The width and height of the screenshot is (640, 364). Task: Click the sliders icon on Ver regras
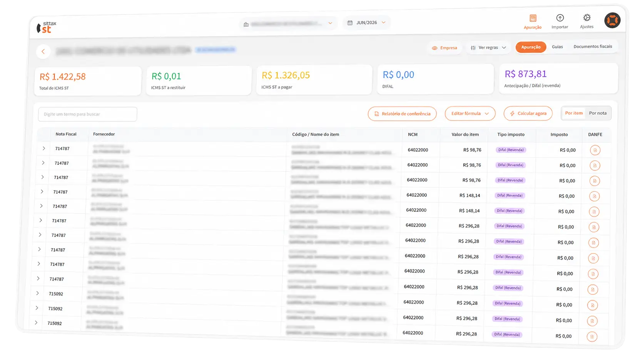[x=473, y=48]
